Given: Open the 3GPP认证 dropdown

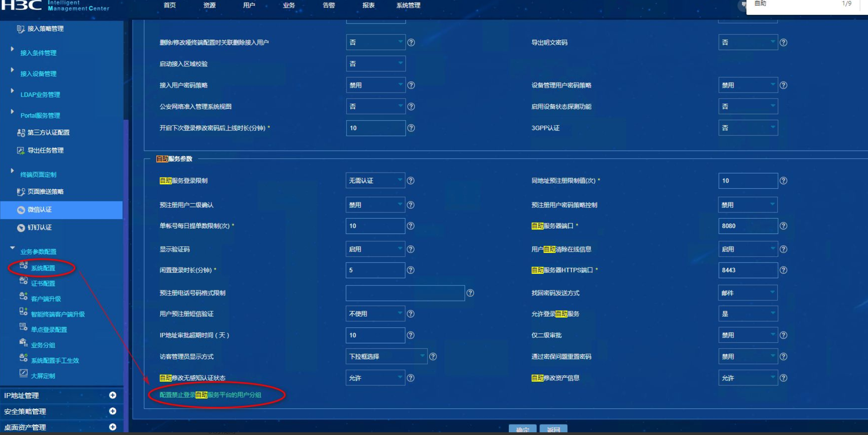Looking at the screenshot, I should tap(748, 128).
